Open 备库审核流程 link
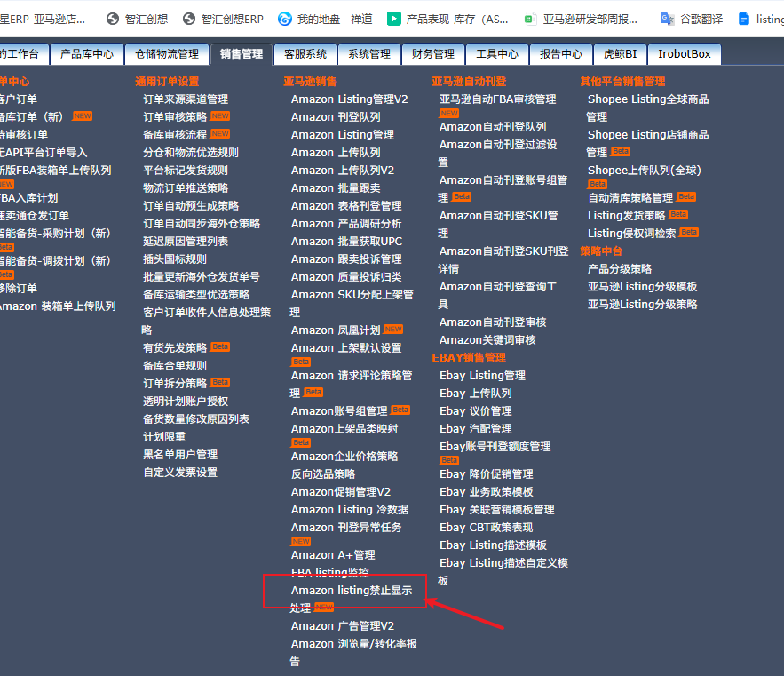The height and width of the screenshot is (676, 784). (175, 135)
